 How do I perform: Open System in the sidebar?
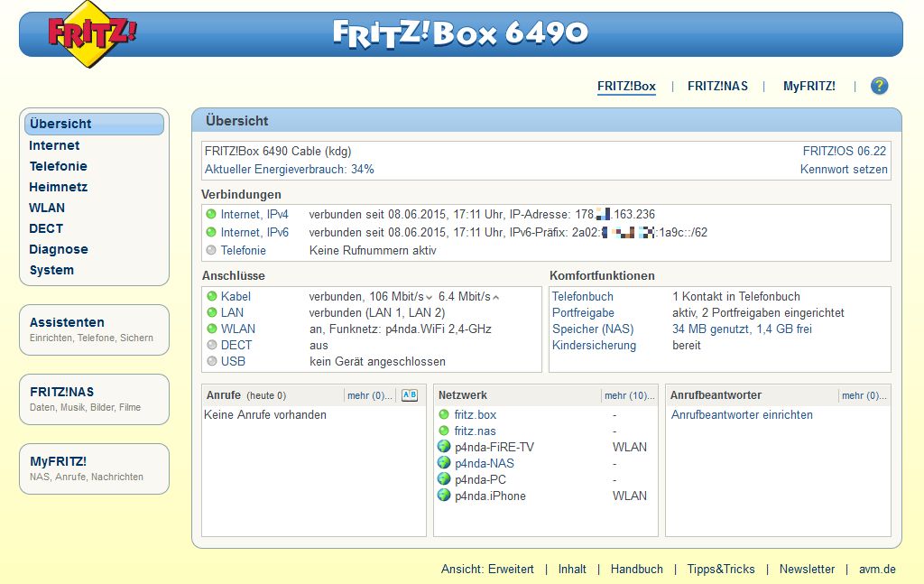coord(51,270)
